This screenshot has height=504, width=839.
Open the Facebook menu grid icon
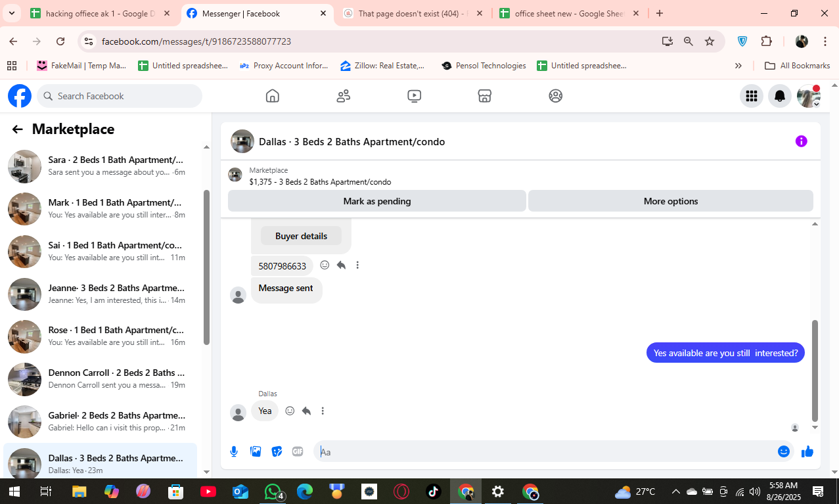[x=752, y=96]
